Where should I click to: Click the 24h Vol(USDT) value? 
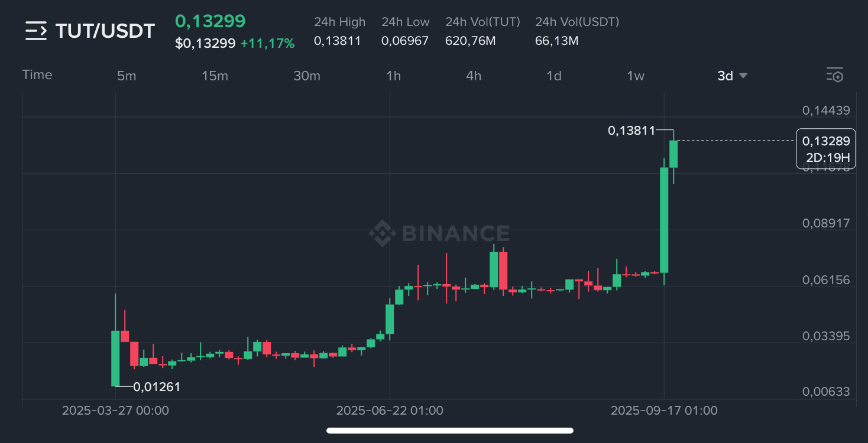pos(556,41)
